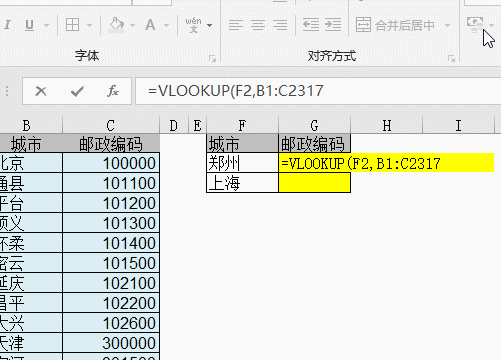Select cell with value 101400
The width and height of the screenshot is (501, 360).
(x=111, y=243)
